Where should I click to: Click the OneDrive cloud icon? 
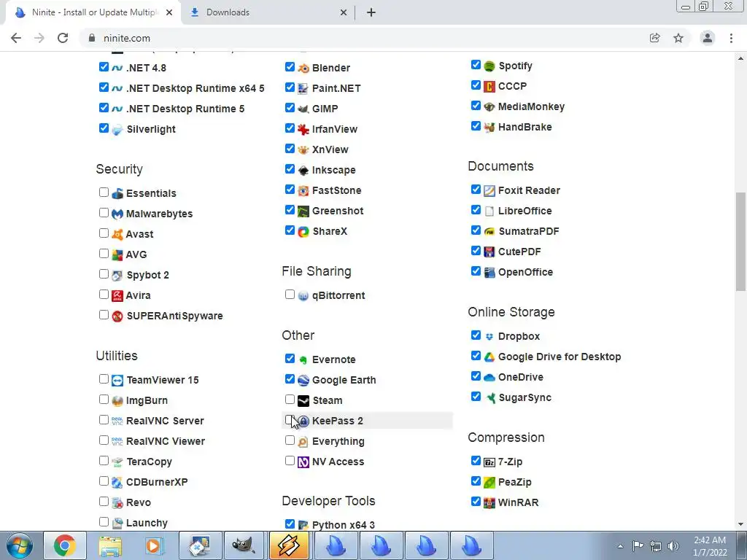[489, 378]
